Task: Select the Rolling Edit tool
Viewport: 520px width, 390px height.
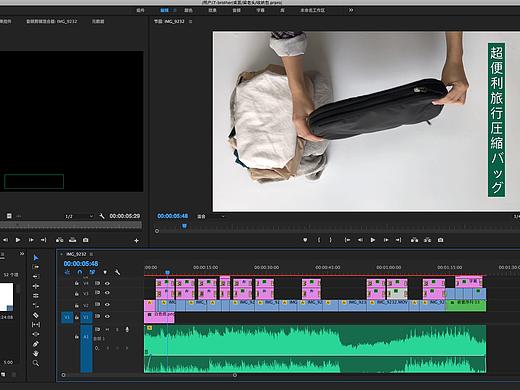Action: (x=36, y=296)
